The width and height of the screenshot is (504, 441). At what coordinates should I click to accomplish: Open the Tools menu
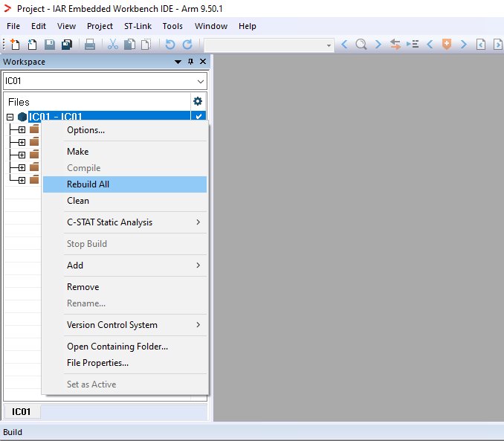coord(172,26)
